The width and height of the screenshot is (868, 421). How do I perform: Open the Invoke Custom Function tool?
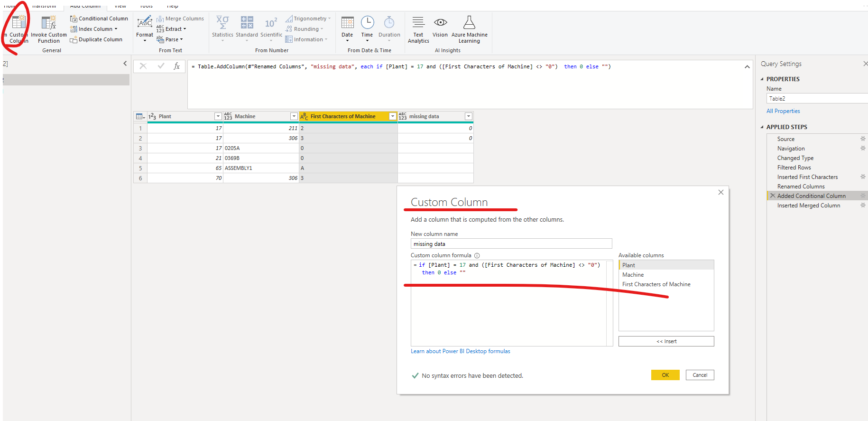[49, 29]
